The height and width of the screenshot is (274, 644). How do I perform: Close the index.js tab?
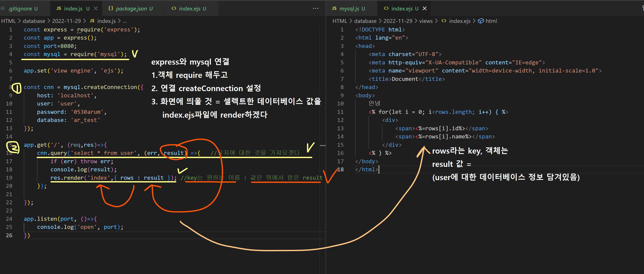point(95,9)
